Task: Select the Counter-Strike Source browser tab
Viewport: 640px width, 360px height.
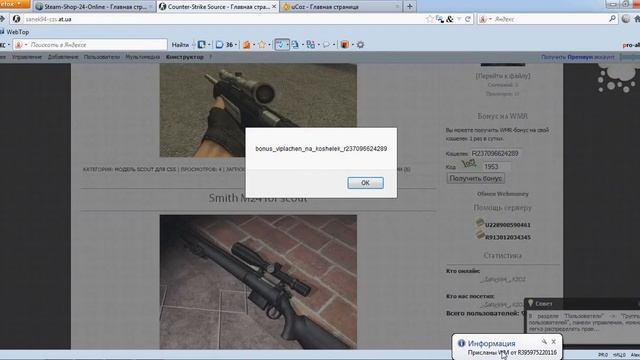Action: tap(218, 7)
